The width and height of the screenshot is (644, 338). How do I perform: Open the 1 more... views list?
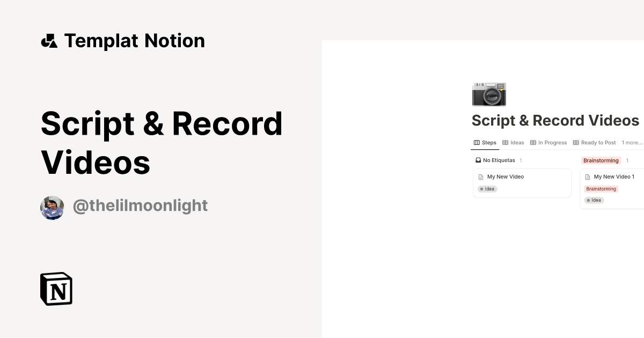pyautogui.click(x=632, y=142)
